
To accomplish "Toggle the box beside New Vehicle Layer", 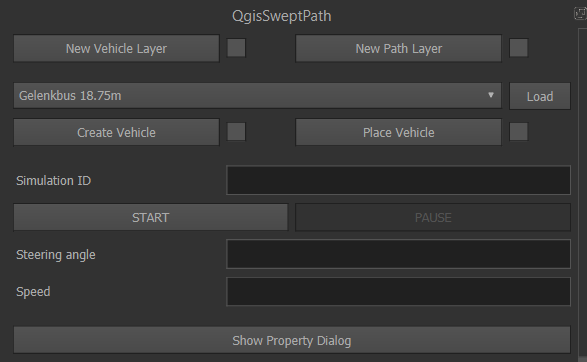I will (x=236, y=48).
